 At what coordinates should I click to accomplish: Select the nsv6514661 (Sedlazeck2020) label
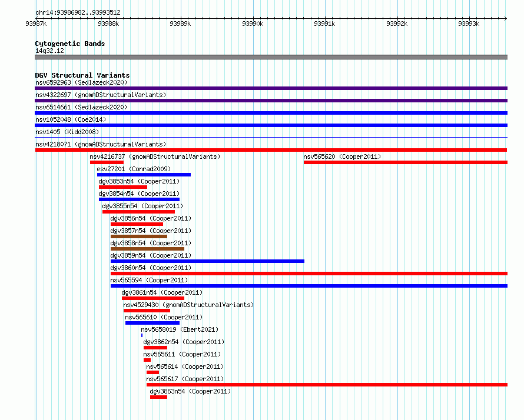click(x=81, y=107)
